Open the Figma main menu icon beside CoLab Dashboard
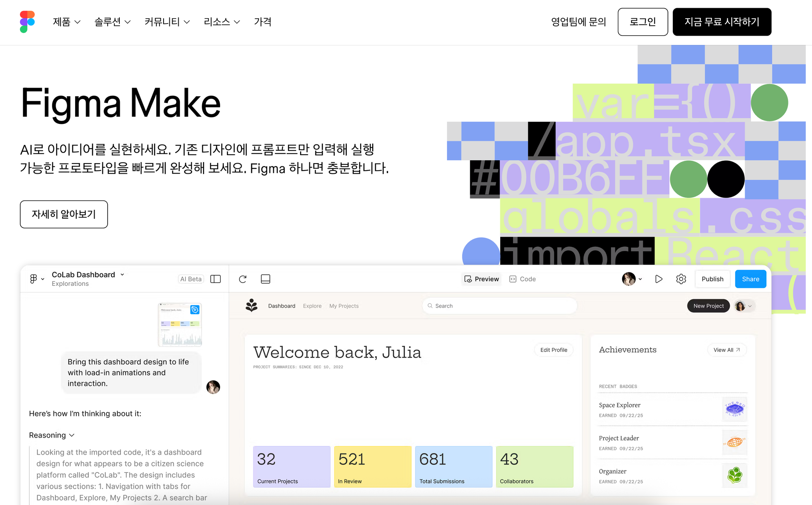Image resolution: width=812 pixels, height=505 pixels. pos(34,279)
